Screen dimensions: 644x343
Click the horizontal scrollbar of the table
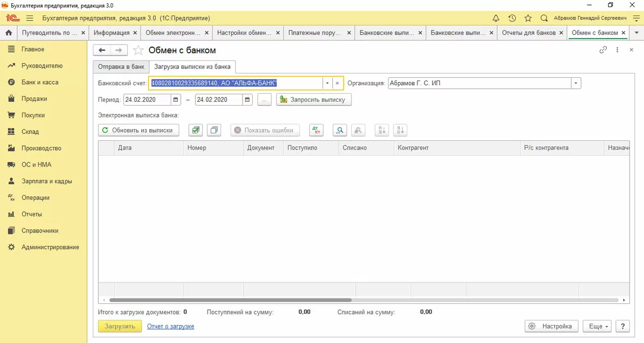click(231, 300)
